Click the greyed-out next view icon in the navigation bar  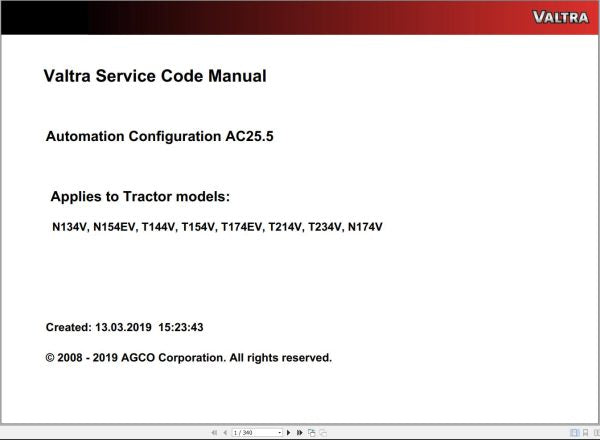322,433
